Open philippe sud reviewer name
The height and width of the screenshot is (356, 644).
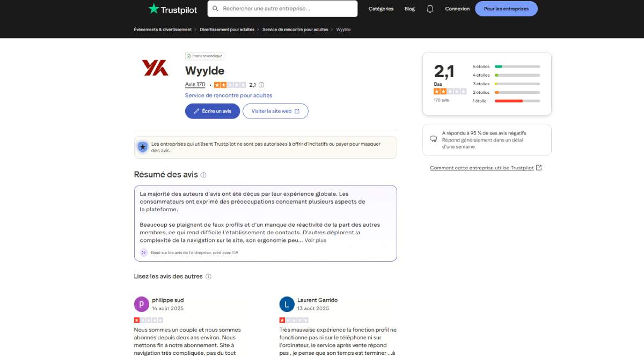click(x=167, y=300)
